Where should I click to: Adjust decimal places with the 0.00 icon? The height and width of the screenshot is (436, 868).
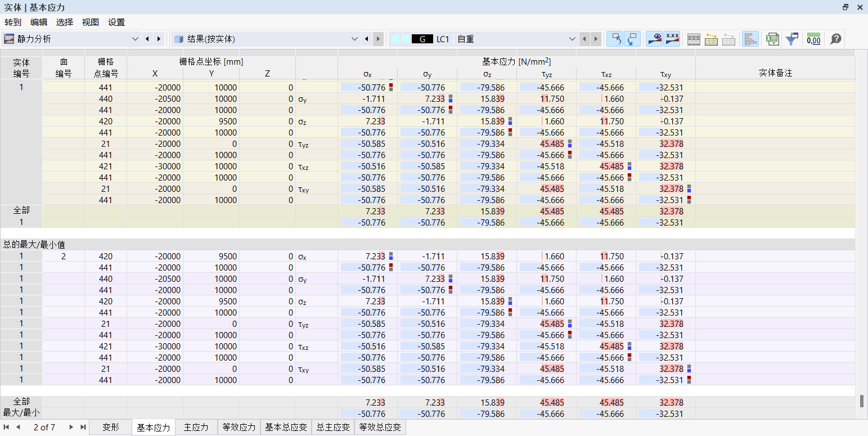[814, 39]
